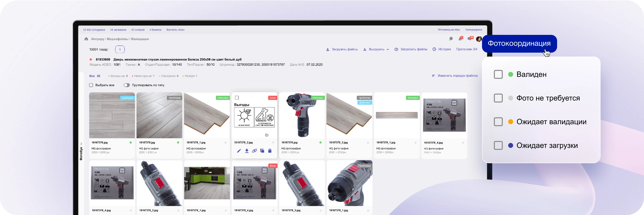644x215 pixels.
Task: Toggle Группировать по типу switch
Action: pos(127,85)
